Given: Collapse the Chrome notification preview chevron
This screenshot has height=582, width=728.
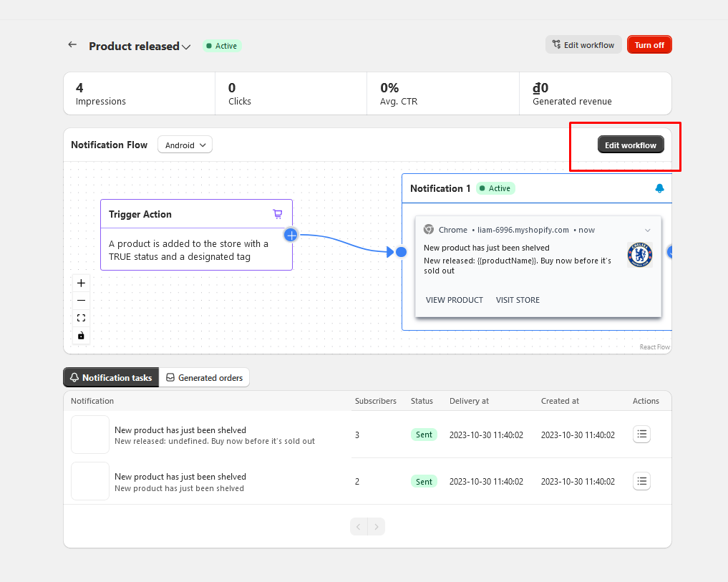Looking at the screenshot, I should click(648, 231).
